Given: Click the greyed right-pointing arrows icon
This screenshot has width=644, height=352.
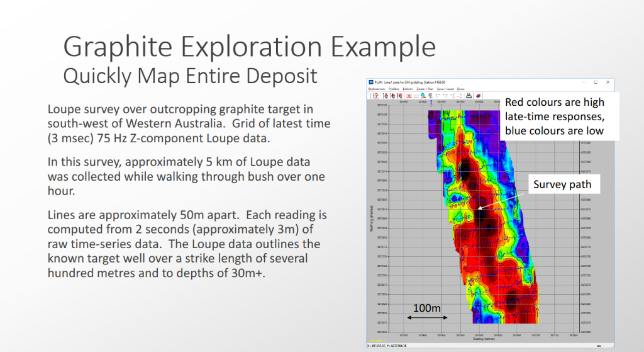Looking at the screenshot, I should [x=445, y=96].
